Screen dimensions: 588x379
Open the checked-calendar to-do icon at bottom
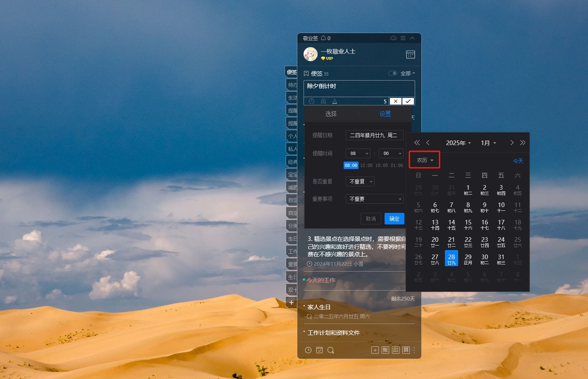[319, 350]
